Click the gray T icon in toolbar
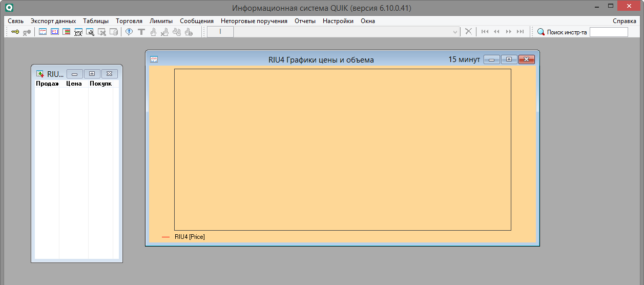The width and height of the screenshot is (644, 285). [x=141, y=32]
